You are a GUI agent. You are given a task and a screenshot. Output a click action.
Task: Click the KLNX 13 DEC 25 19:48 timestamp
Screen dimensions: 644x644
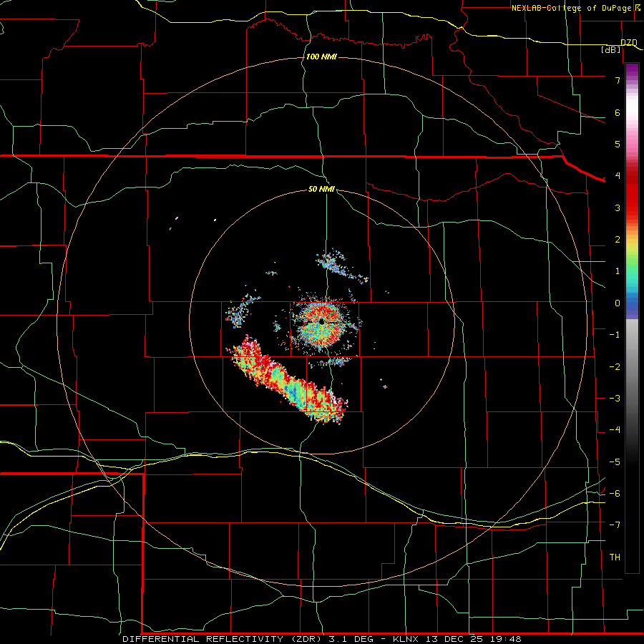pos(457,639)
